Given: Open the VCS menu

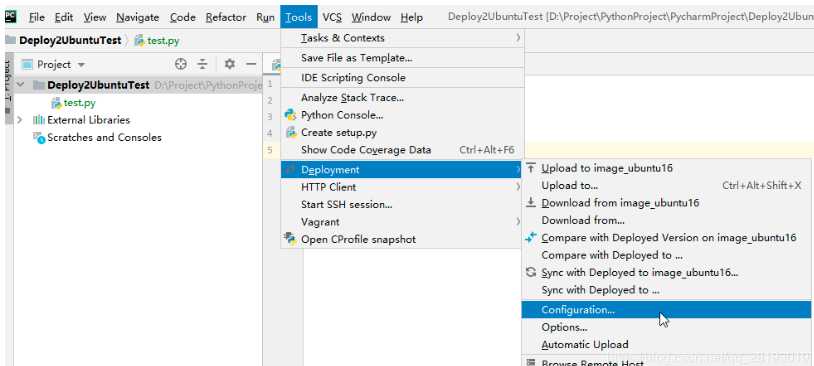Looking at the screenshot, I should click(x=332, y=18).
